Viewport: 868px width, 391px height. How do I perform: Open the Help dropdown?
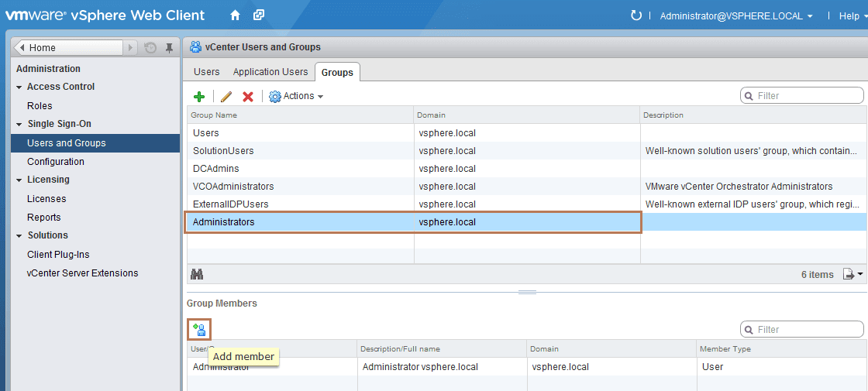852,16
